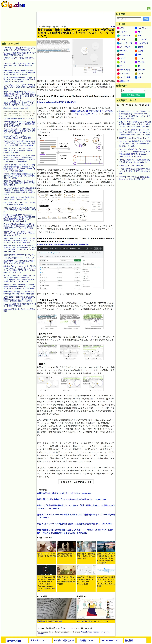152x644 pixels.
Task: Open the デザイン category
Action: click(141, 62)
